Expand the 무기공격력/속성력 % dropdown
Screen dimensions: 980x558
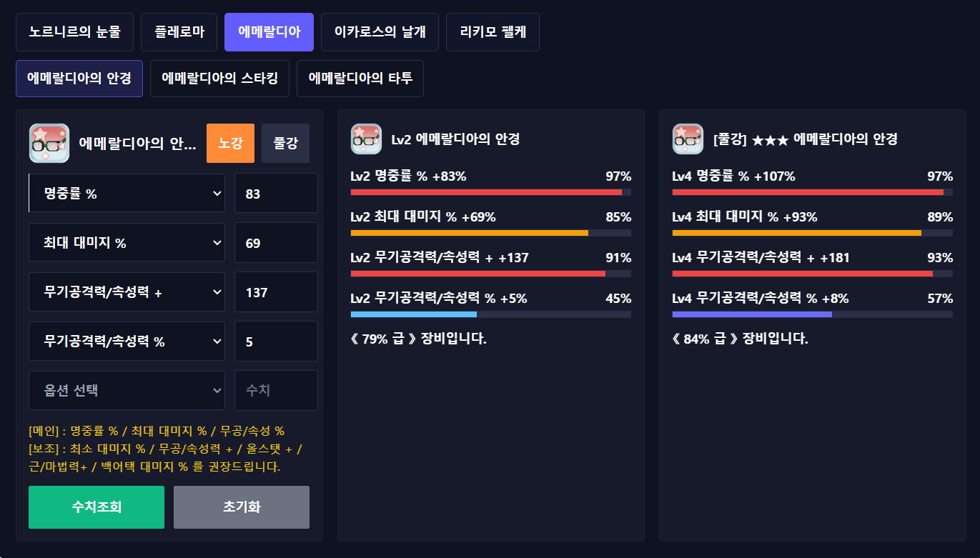[127, 342]
